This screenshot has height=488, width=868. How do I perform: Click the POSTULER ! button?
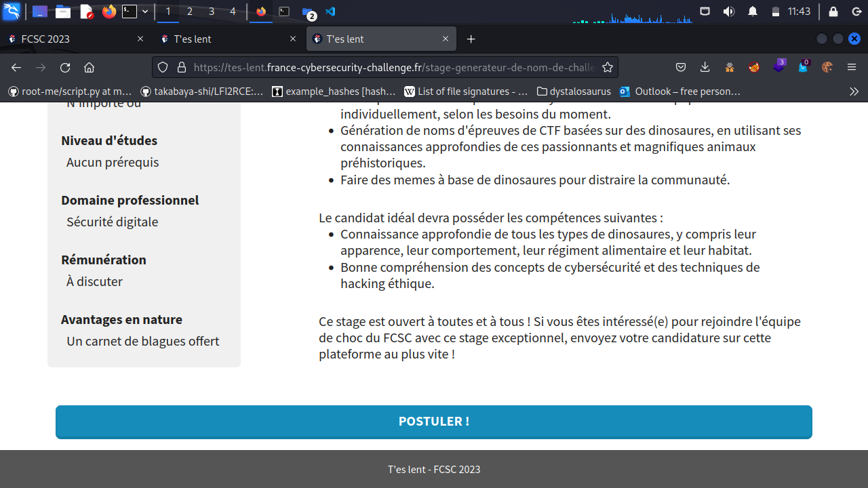click(x=434, y=422)
